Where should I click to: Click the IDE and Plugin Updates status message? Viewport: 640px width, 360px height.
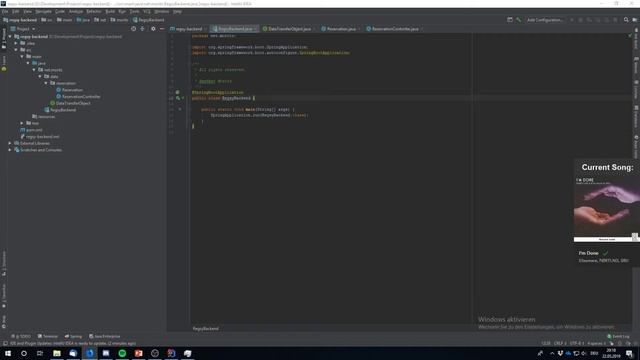[73, 343]
